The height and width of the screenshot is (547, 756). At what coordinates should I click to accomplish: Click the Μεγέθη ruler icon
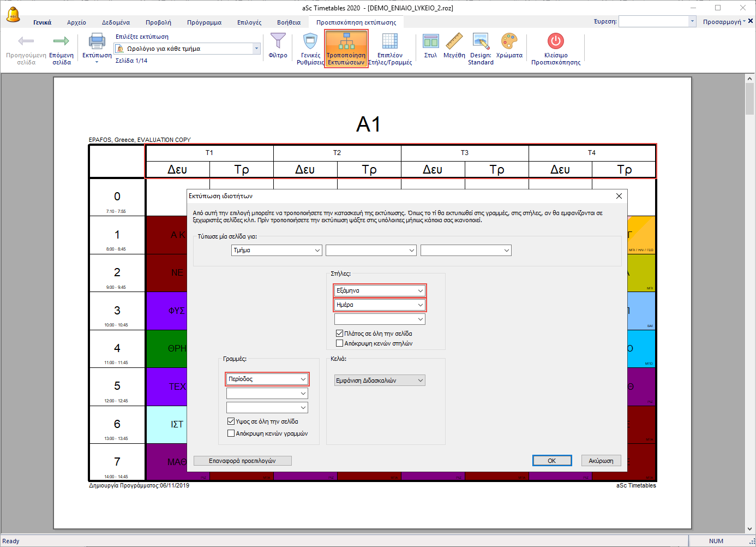[454, 41]
